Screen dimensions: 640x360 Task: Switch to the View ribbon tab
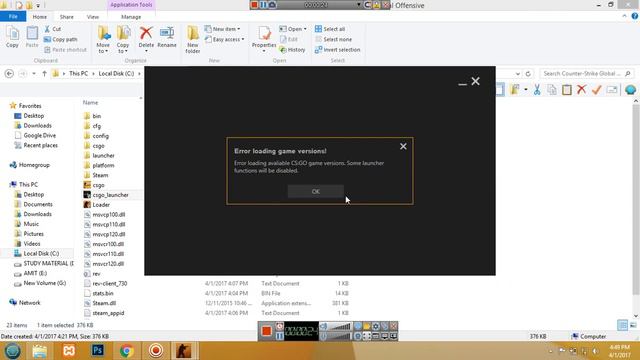pyautogui.click(x=93, y=17)
